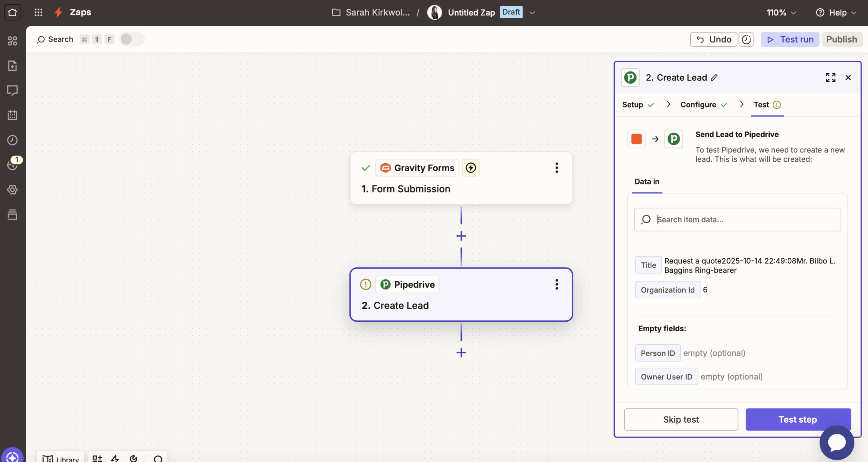Click the Zap history clock icon in sidebar

click(x=12, y=140)
